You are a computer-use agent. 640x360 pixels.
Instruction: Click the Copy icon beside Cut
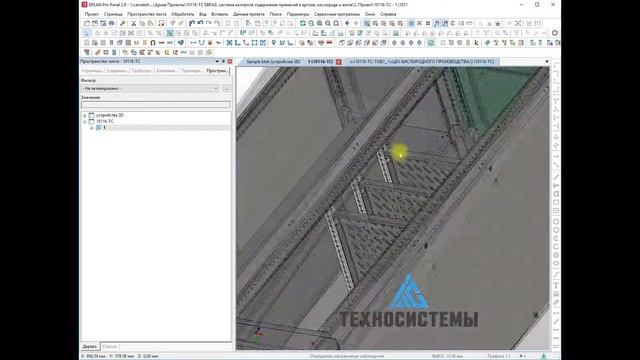click(x=142, y=23)
